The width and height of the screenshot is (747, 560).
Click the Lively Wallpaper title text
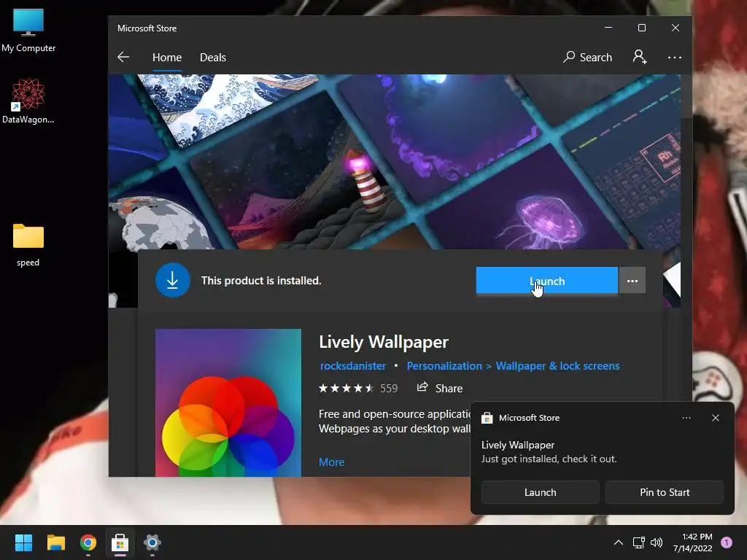tap(384, 342)
